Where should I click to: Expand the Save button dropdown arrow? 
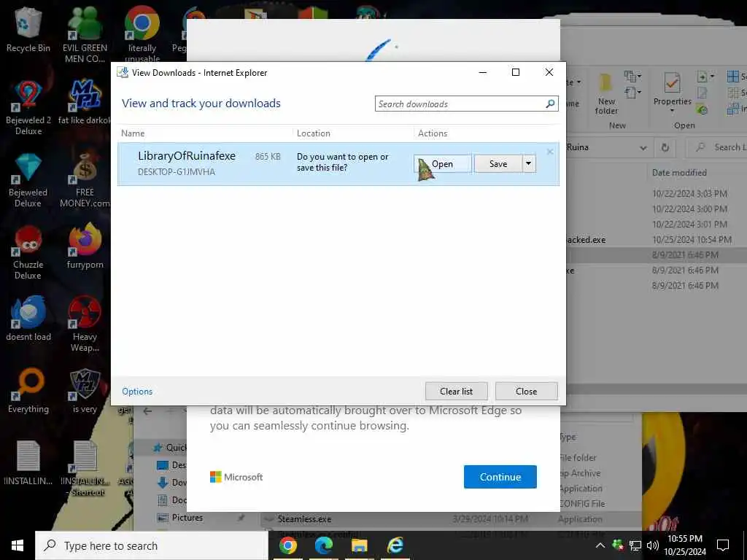point(529,164)
